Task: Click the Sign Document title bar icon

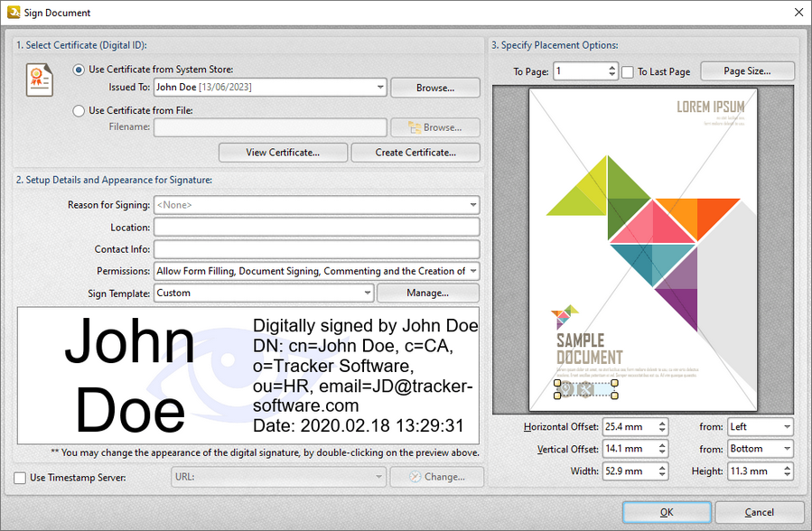Action: pyautogui.click(x=13, y=13)
